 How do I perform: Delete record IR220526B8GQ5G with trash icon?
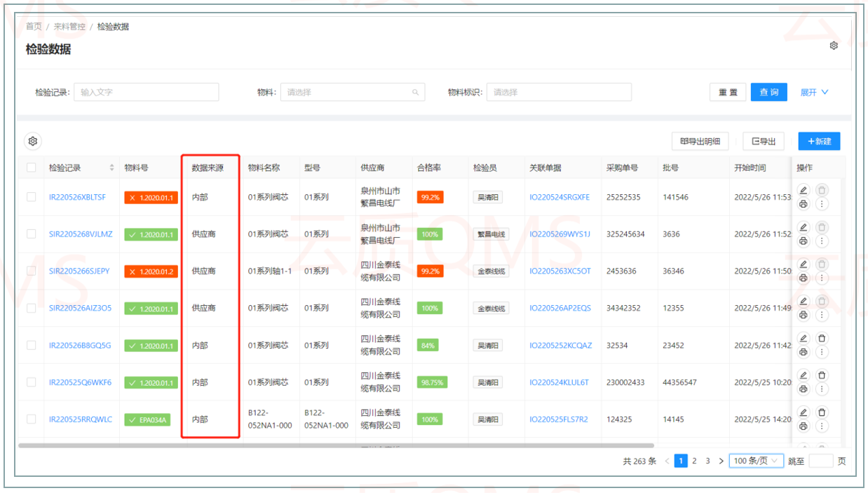click(x=822, y=338)
